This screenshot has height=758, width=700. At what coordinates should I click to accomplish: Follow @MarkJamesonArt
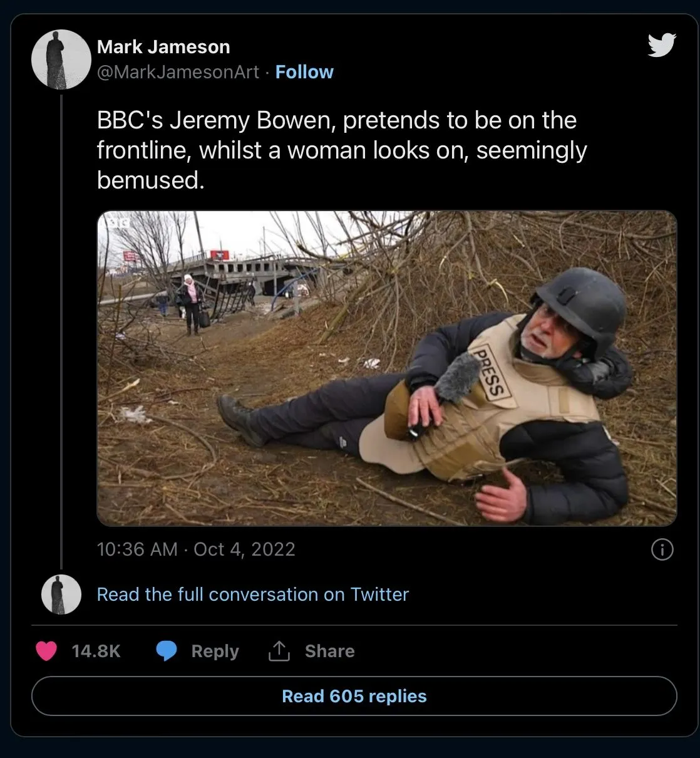point(304,72)
